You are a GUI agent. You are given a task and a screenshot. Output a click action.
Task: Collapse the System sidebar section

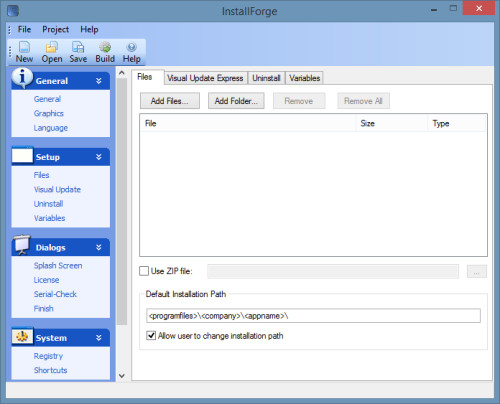click(x=99, y=338)
